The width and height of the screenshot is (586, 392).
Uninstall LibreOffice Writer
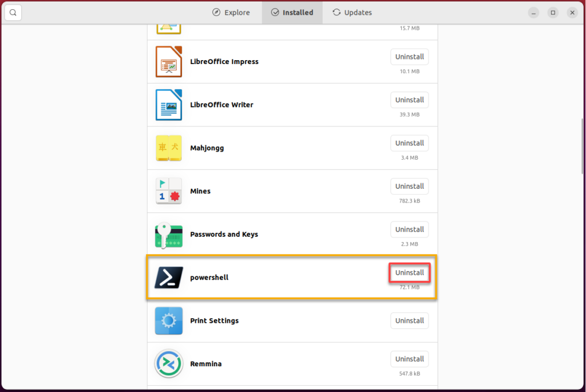[409, 100]
